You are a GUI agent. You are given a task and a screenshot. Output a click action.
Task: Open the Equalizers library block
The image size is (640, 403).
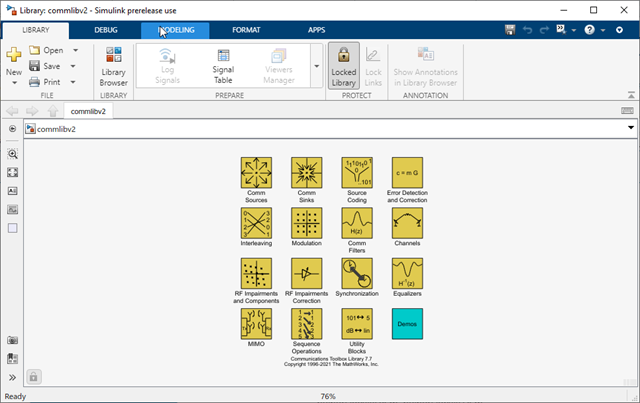[x=407, y=273]
